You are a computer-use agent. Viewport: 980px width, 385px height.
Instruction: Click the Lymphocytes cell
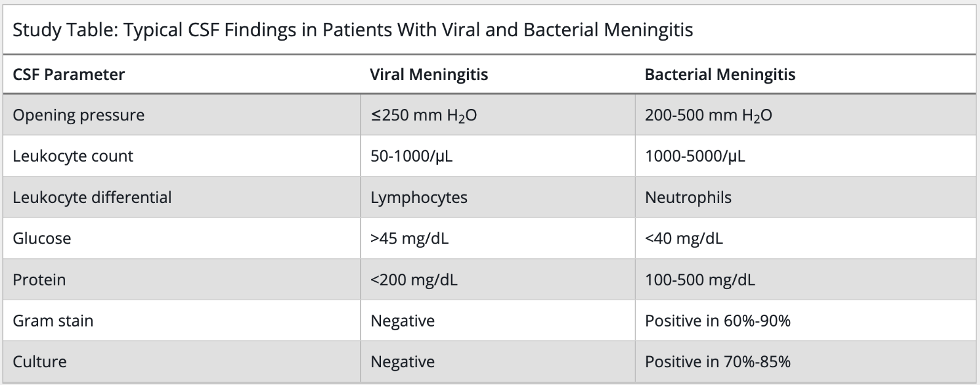point(419,197)
